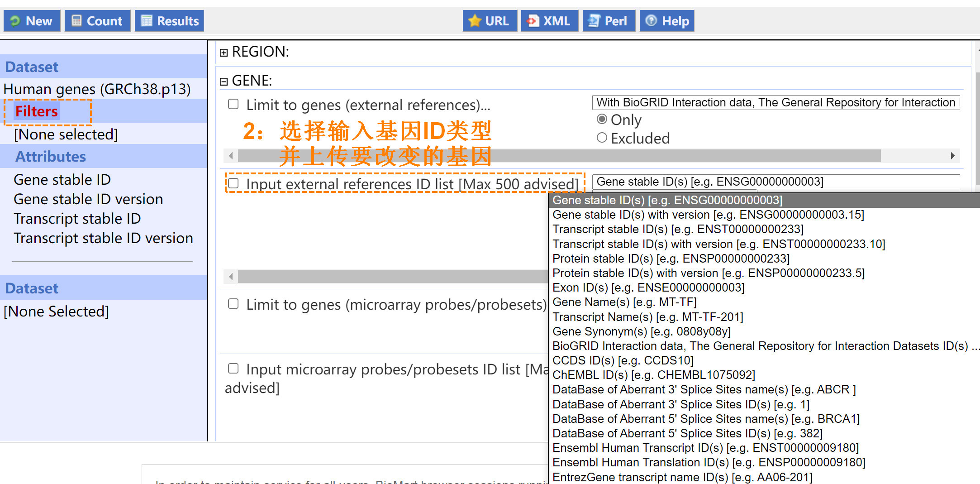
Task: Select ChEMBL ID(s) option
Action: pyautogui.click(x=764, y=375)
